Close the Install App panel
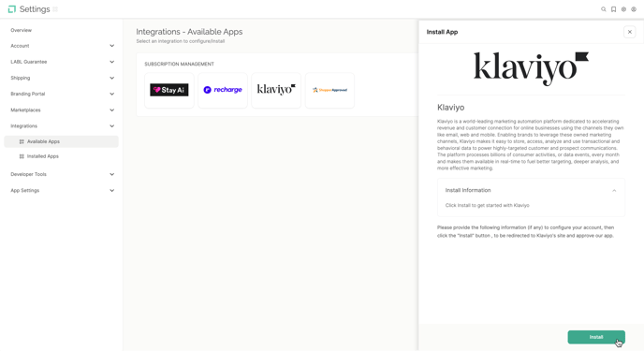Screen dimensions: 644x351 [630, 32]
